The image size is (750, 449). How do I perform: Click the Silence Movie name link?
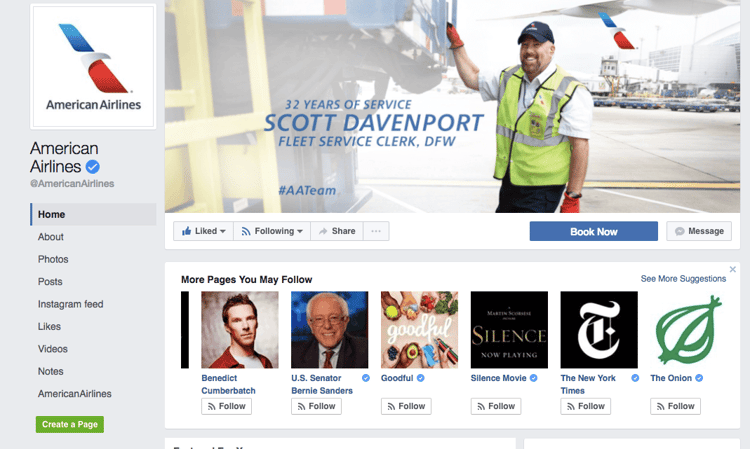[x=498, y=378]
